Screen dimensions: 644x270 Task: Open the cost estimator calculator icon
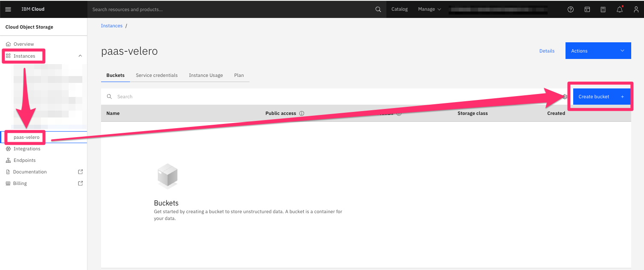pos(603,9)
